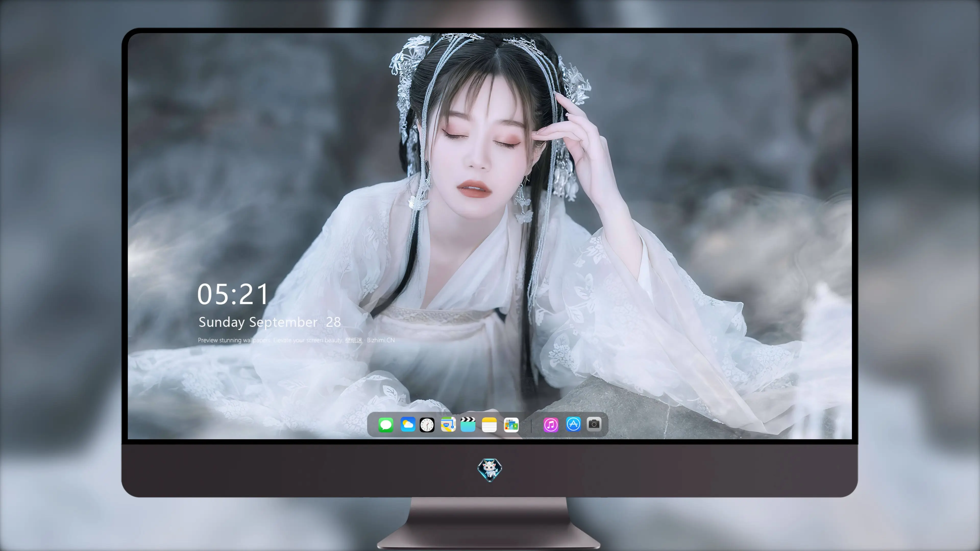Open the green Messages dock icon
980x551 pixels.
(386, 424)
